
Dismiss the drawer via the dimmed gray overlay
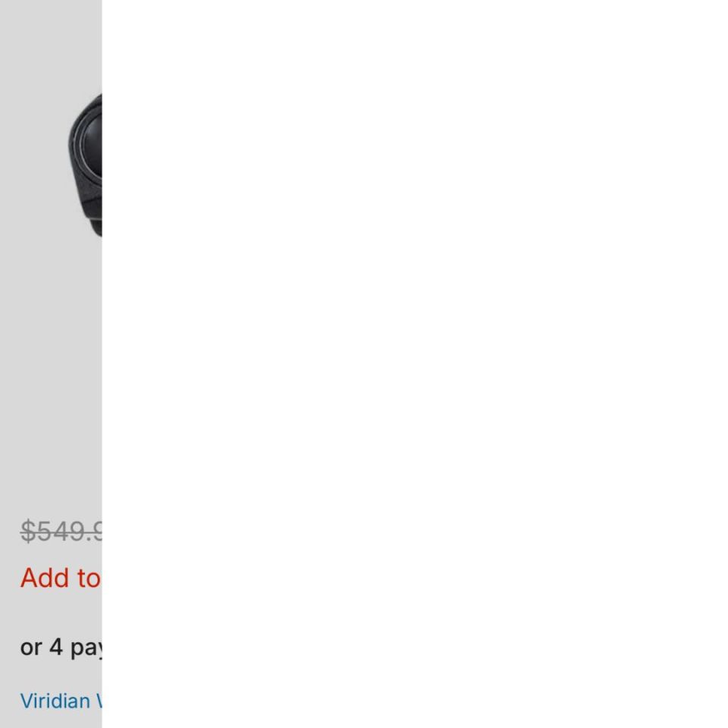tap(51, 364)
